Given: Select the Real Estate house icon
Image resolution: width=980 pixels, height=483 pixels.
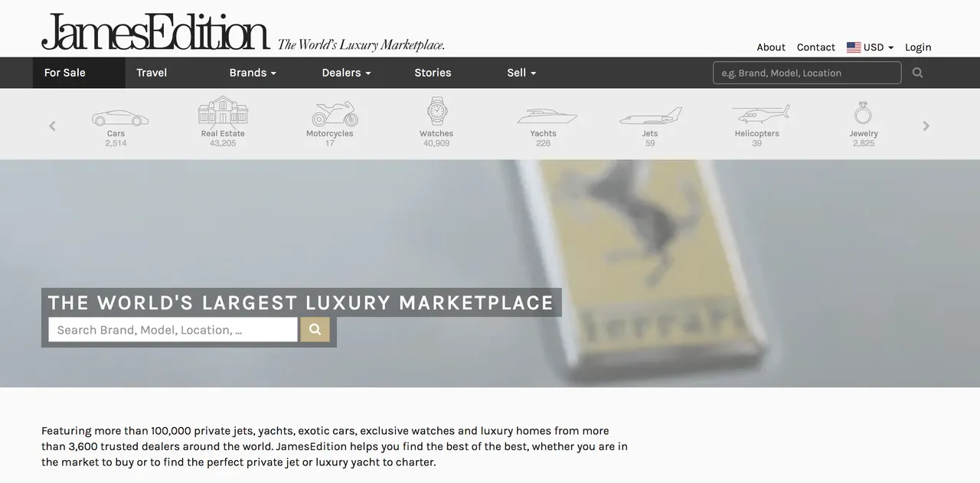Looking at the screenshot, I should point(223,111).
